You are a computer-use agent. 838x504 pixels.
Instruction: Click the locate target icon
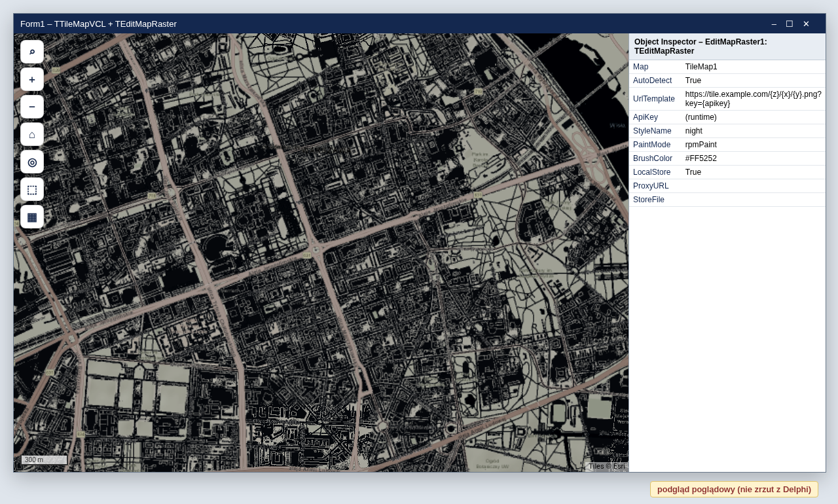[x=32, y=162]
